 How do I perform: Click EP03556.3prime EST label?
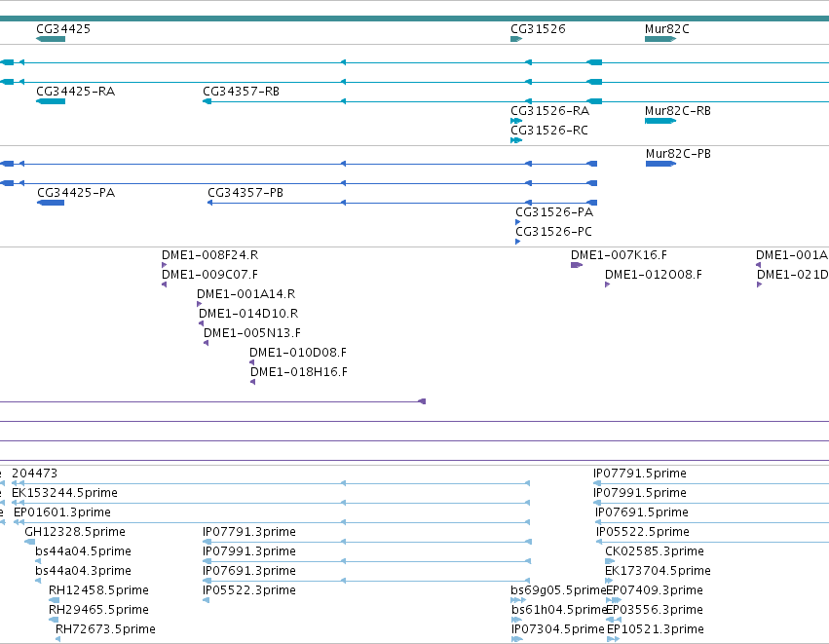655,611
